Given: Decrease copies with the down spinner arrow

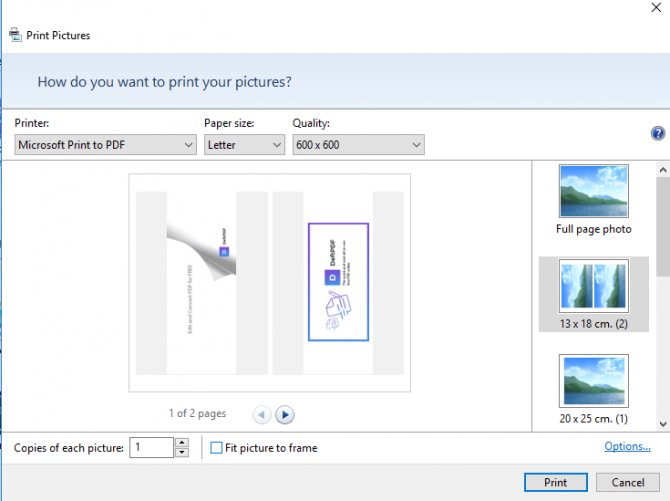Looking at the screenshot, I should coord(182,452).
